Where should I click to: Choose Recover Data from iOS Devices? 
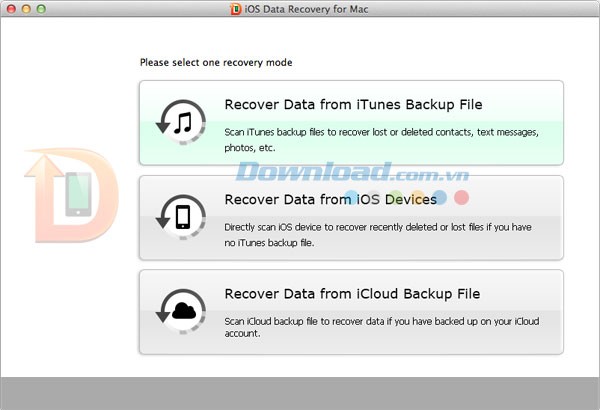click(x=330, y=199)
